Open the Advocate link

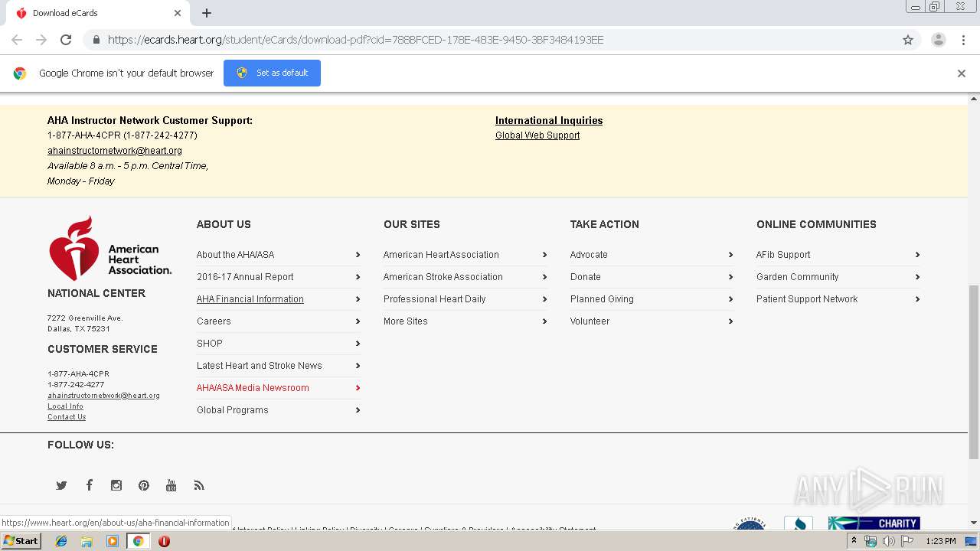589,255
